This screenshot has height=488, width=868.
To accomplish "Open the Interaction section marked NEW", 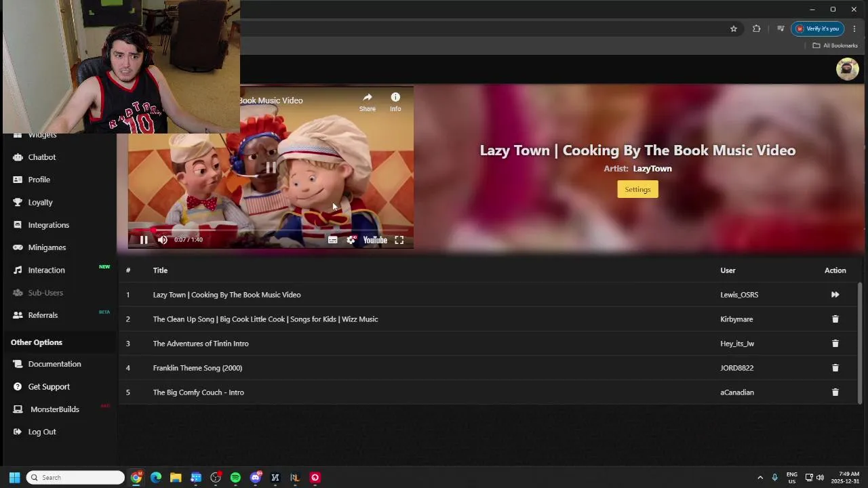I will coord(47,270).
